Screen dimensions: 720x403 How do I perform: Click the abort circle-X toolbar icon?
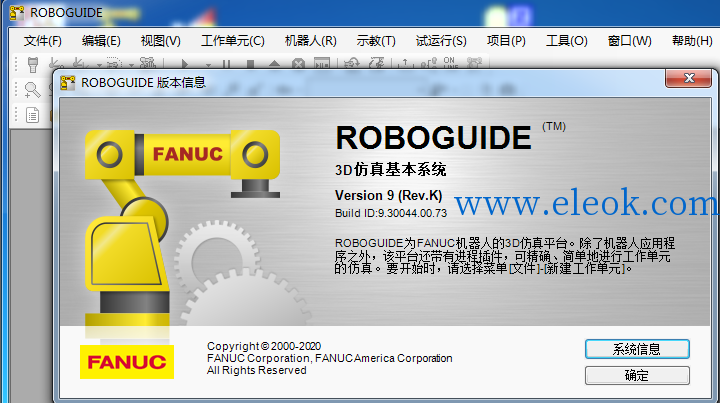pos(298,64)
